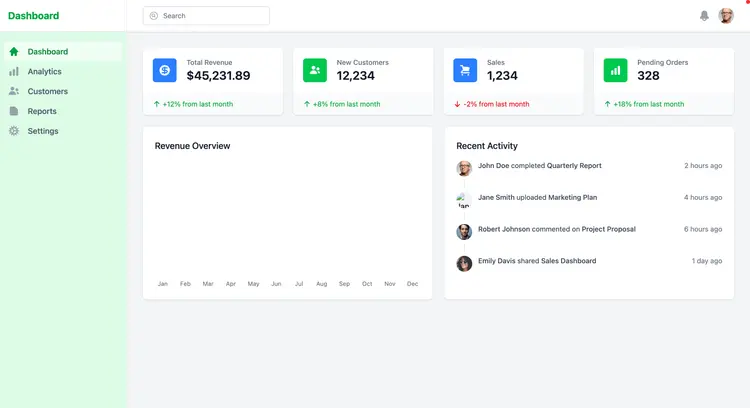Open the Dashboard menu item
This screenshot has width=750, height=408.
click(63, 52)
